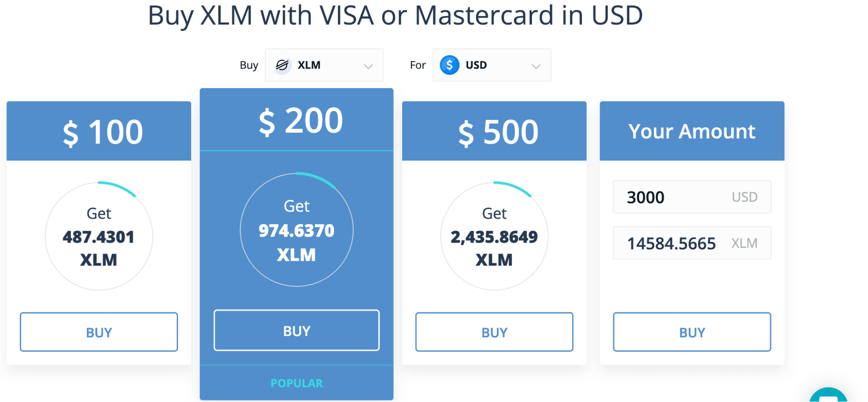This screenshot has width=868, height=402.
Task: Click the Stellar XLM coin icon
Action: [282, 65]
